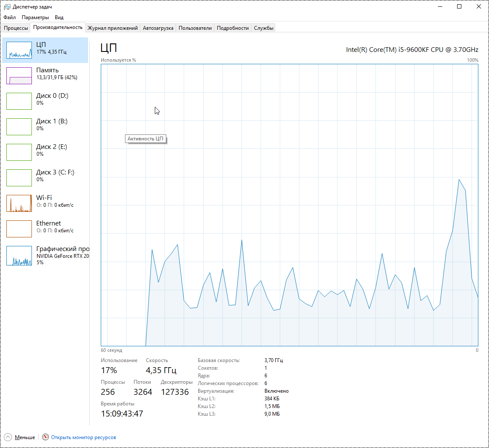The width and height of the screenshot is (489, 448).
Task: Open the Вид menu
Action: tap(59, 17)
